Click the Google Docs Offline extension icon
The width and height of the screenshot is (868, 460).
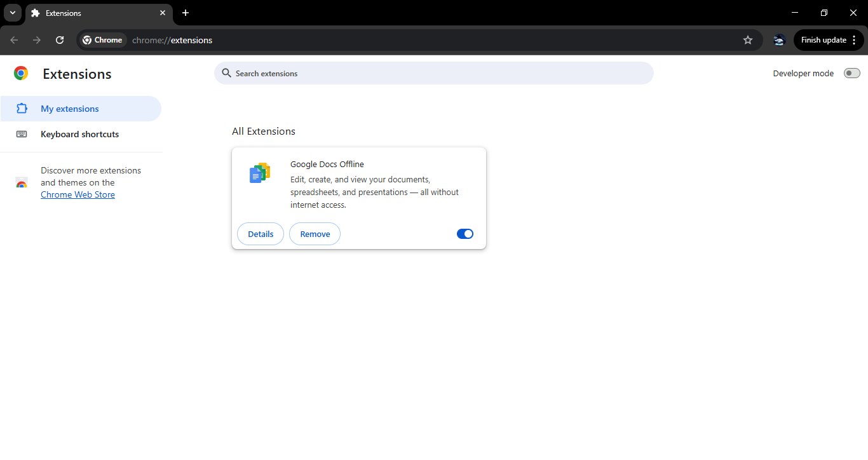point(260,173)
